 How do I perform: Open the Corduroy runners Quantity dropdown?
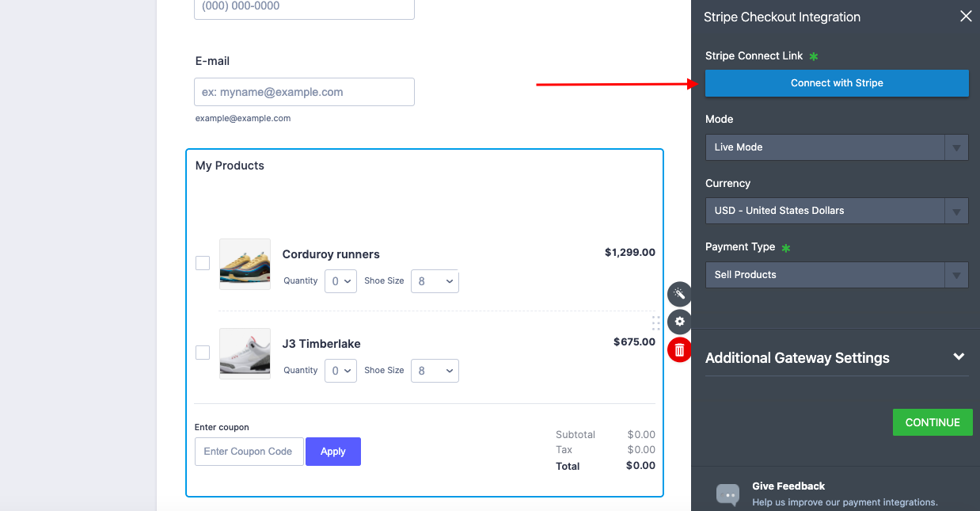coord(340,281)
